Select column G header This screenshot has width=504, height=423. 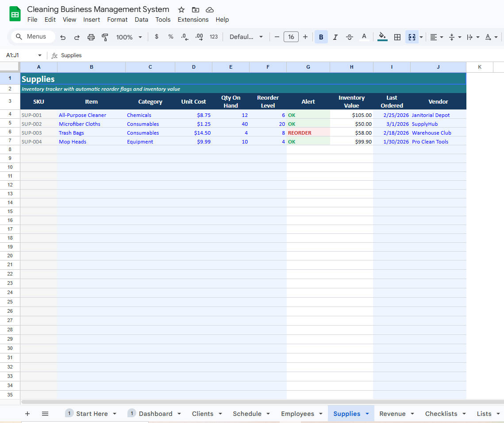(308, 67)
